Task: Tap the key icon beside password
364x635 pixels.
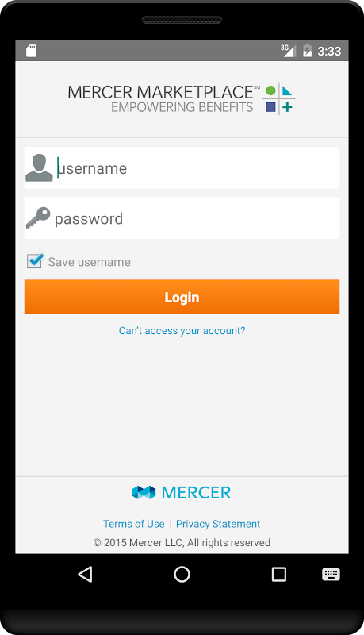Action: pyautogui.click(x=38, y=217)
